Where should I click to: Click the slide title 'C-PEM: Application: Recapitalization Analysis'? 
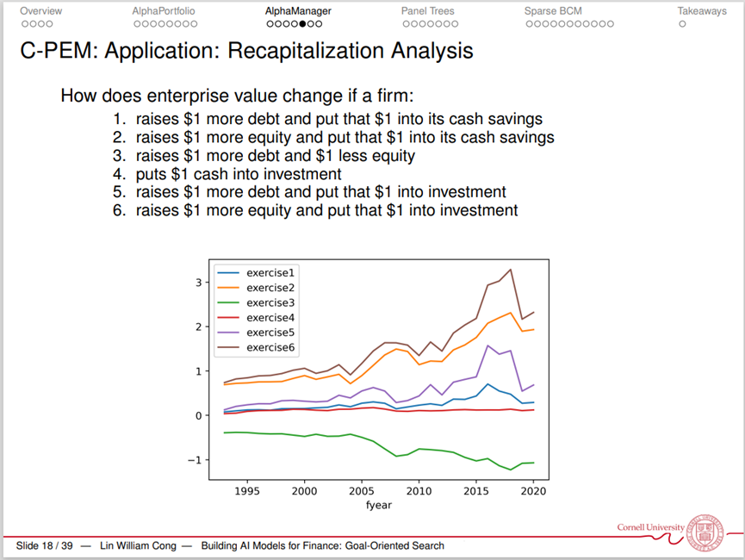point(246,51)
